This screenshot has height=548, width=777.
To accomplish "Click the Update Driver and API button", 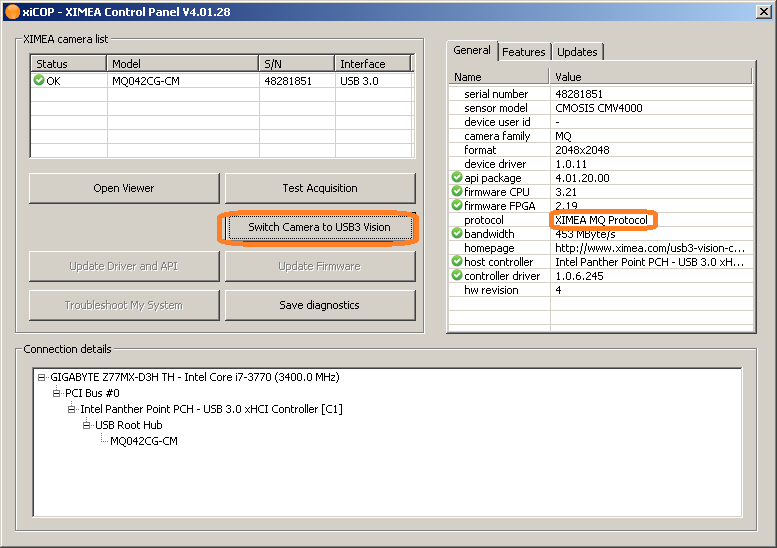I will pyautogui.click(x=124, y=266).
